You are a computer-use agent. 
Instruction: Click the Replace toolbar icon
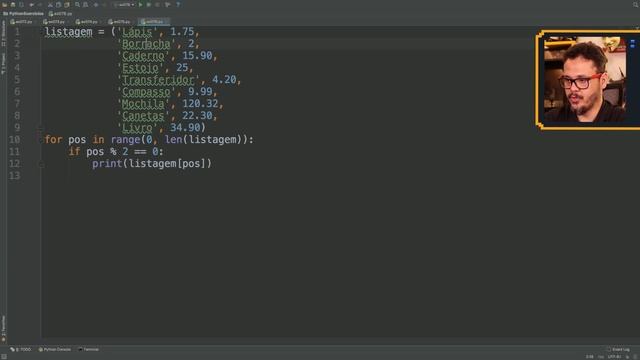(x=86, y=5)
